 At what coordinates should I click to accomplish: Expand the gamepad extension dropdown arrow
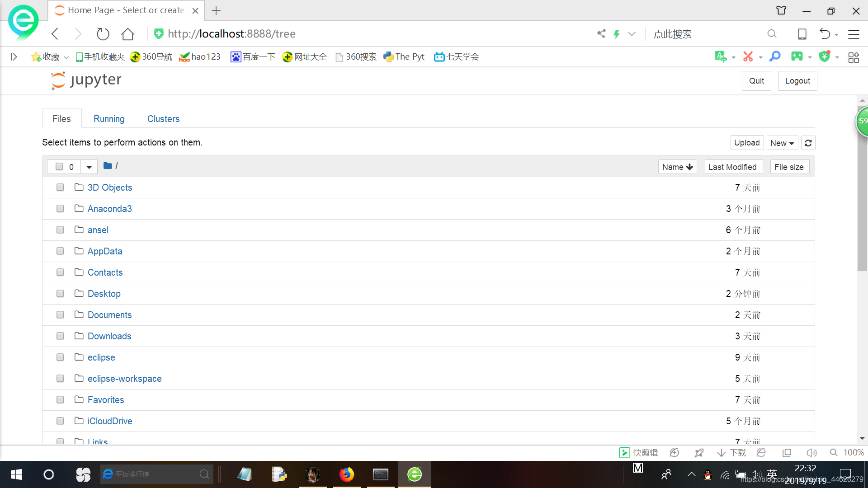point(810,57)
